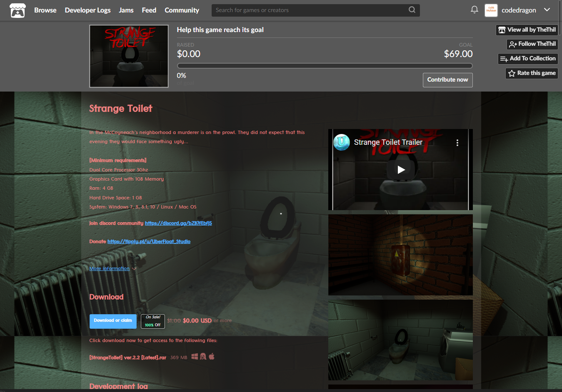Click the Strange Toilet page heading
562x392 pixels.
(121, 109)
